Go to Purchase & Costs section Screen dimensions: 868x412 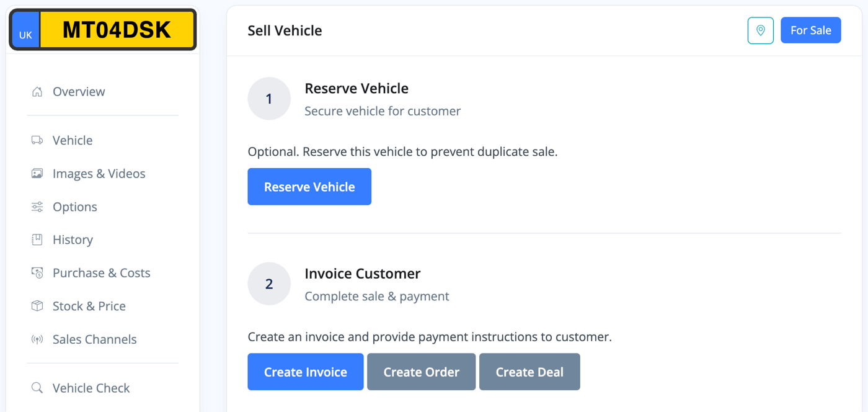(102, 273)
